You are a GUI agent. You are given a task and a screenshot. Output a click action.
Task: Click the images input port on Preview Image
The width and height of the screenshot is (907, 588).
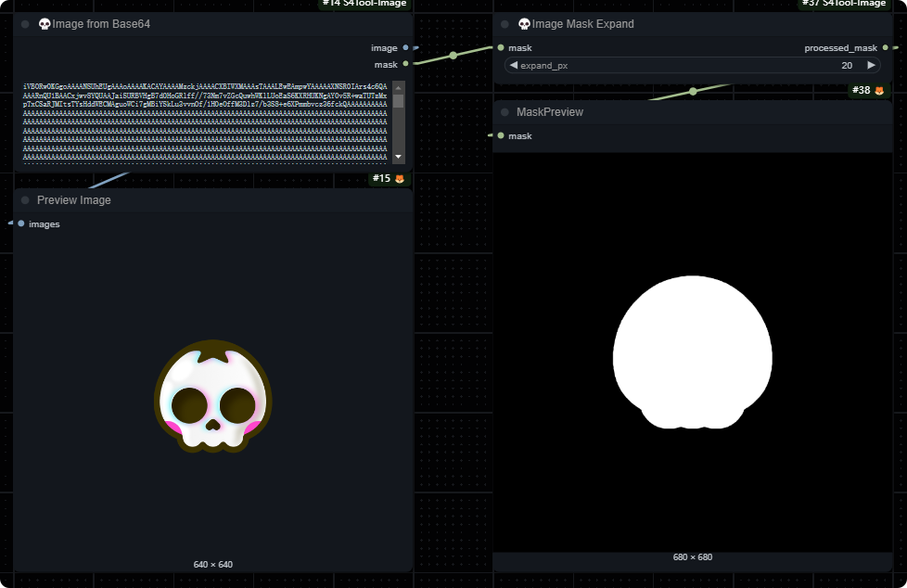[21, 224]
